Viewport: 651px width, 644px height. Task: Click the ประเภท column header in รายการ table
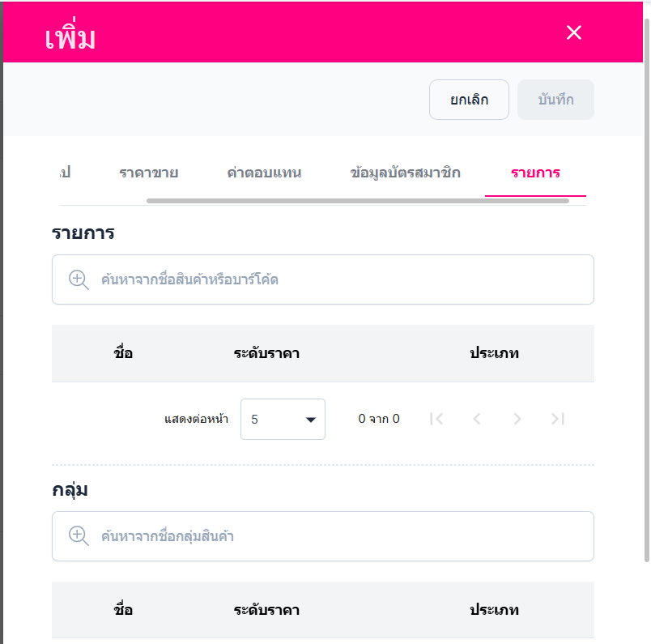[x=494, y=353]
